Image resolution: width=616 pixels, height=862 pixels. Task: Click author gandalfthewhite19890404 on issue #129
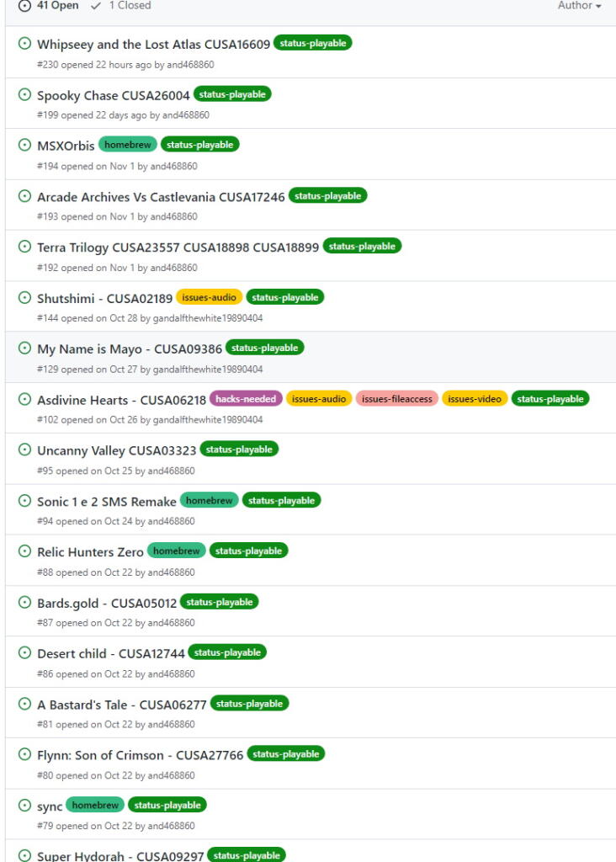pos(208,370)
